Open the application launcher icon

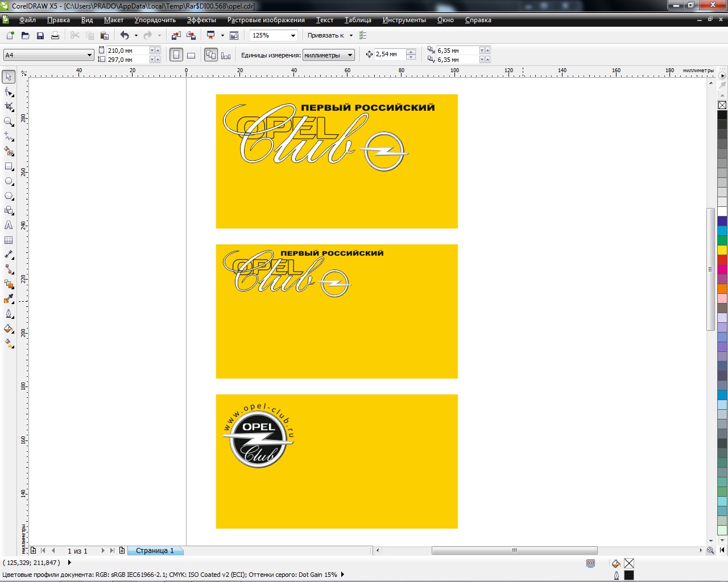210,35
